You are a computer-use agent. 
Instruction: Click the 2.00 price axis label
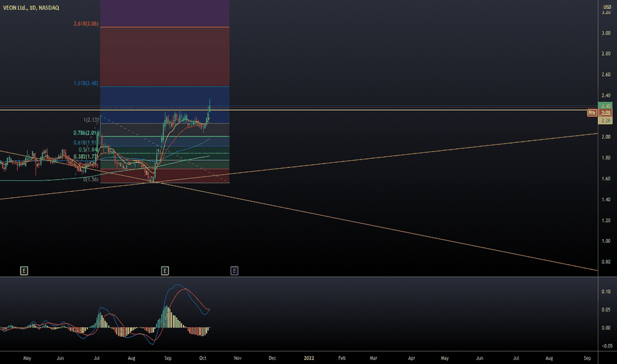click(606, 137)
